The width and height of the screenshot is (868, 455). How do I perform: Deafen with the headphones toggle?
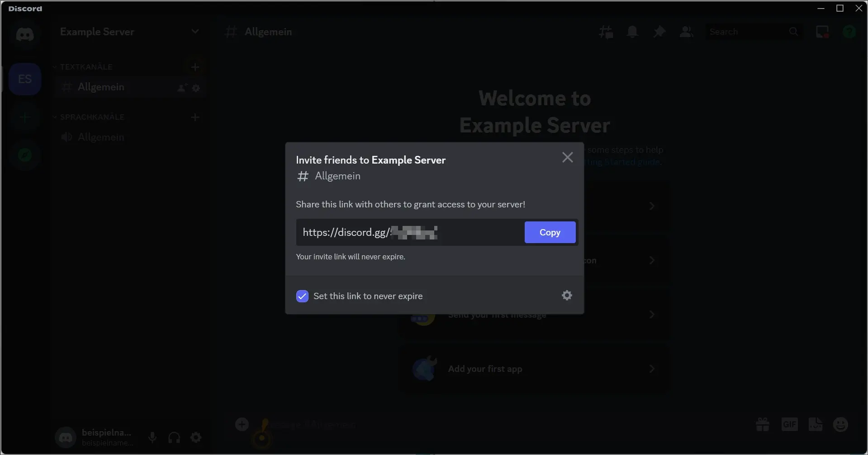pyautogui.click(x=174, y=437)
